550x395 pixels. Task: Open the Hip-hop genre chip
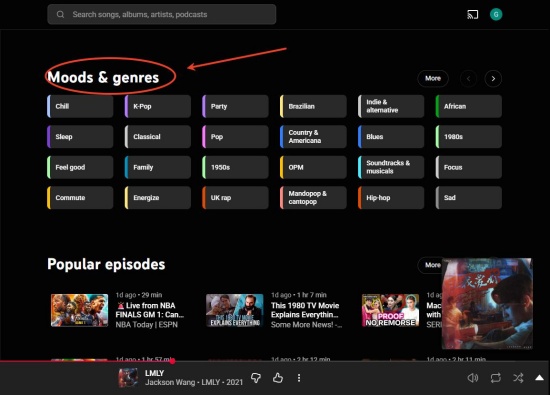click(391, 198)
